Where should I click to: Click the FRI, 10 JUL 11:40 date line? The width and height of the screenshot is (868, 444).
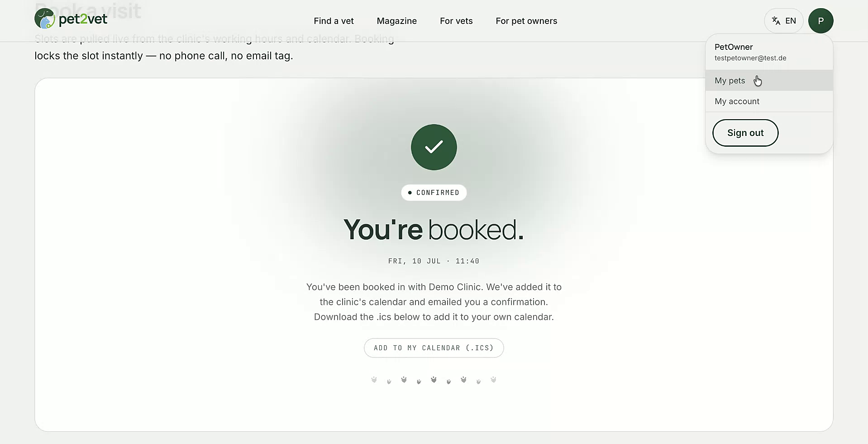click(x=434, y=261)
